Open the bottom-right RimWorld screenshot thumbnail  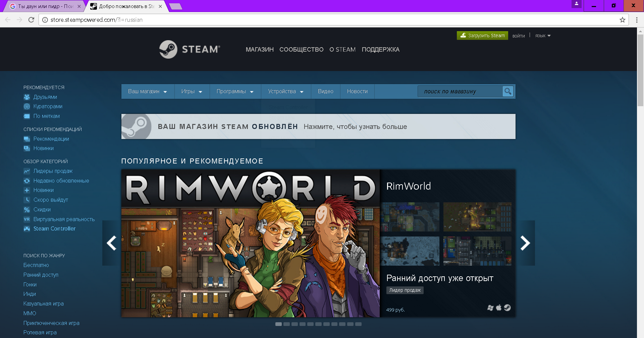tap(477, 251)
